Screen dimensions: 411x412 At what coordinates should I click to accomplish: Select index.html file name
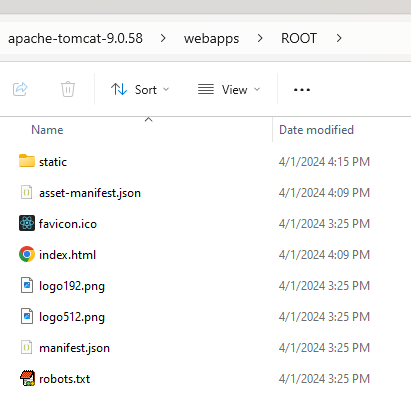tap(68, 255)
